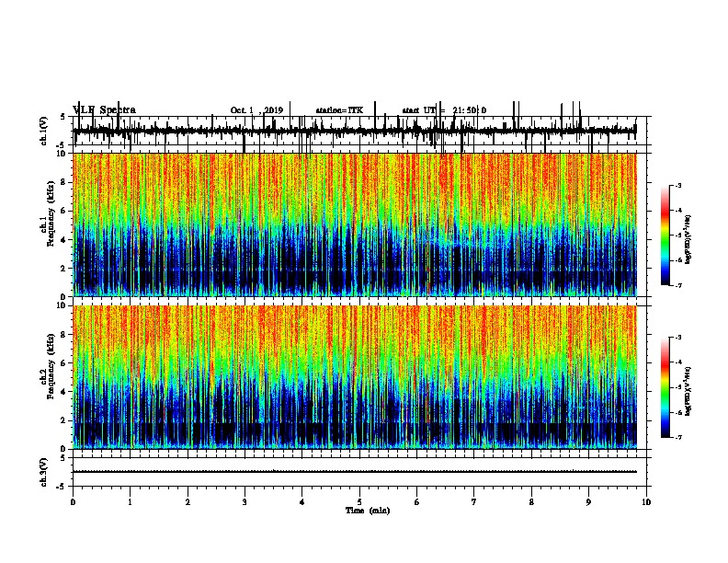Click the -7 label on ch.2 colorbar

[x=678, y=437]
